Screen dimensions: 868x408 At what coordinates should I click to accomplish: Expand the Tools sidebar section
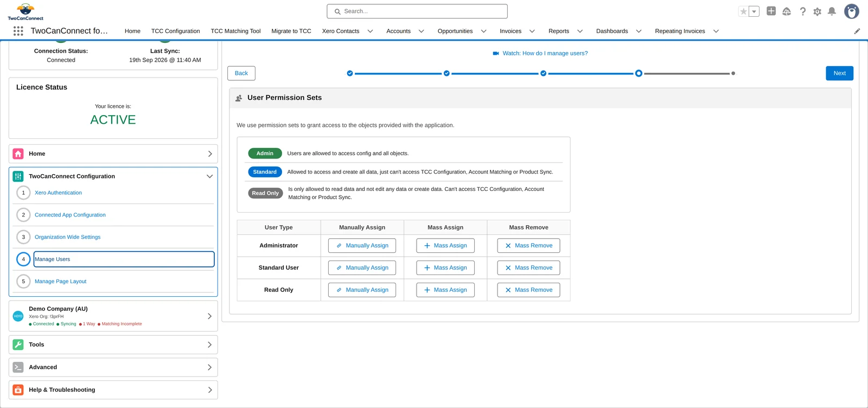[210, 345]
